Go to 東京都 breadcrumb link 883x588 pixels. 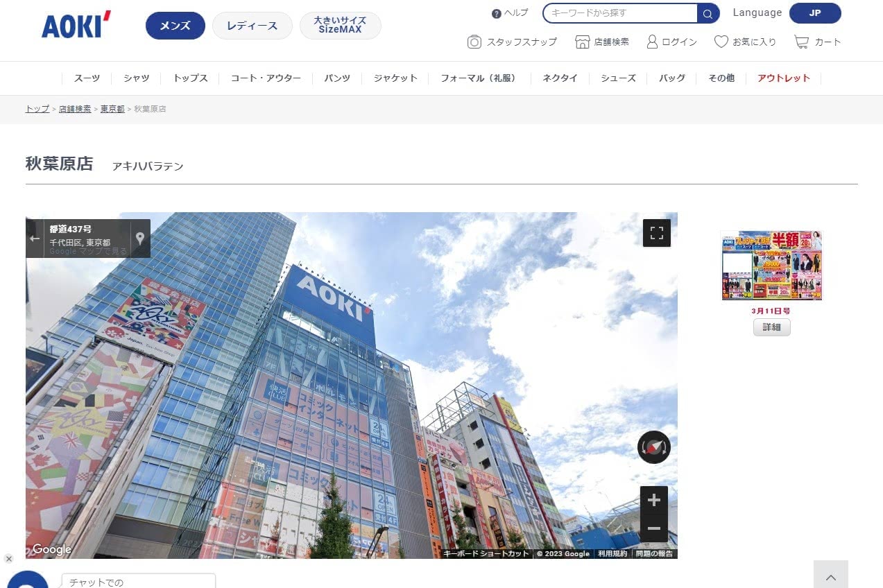coord(112,110)
